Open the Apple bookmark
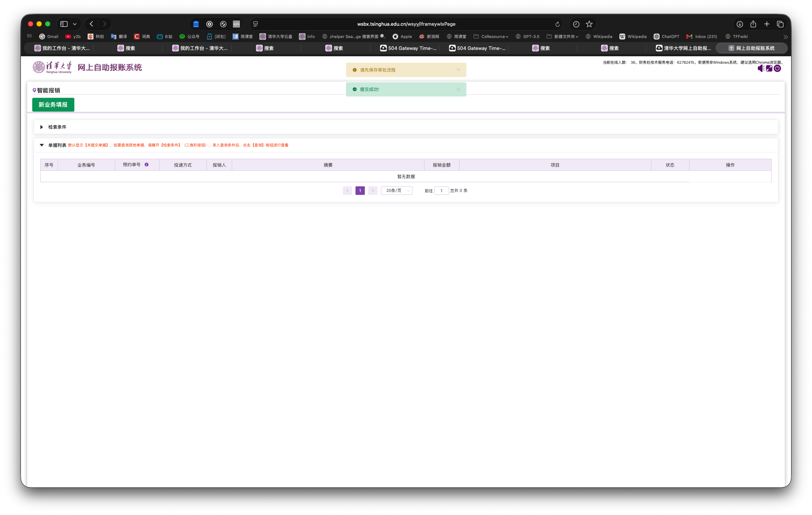Image resolution: width=812 pixels, height=515 pixels. pos(402,37)
